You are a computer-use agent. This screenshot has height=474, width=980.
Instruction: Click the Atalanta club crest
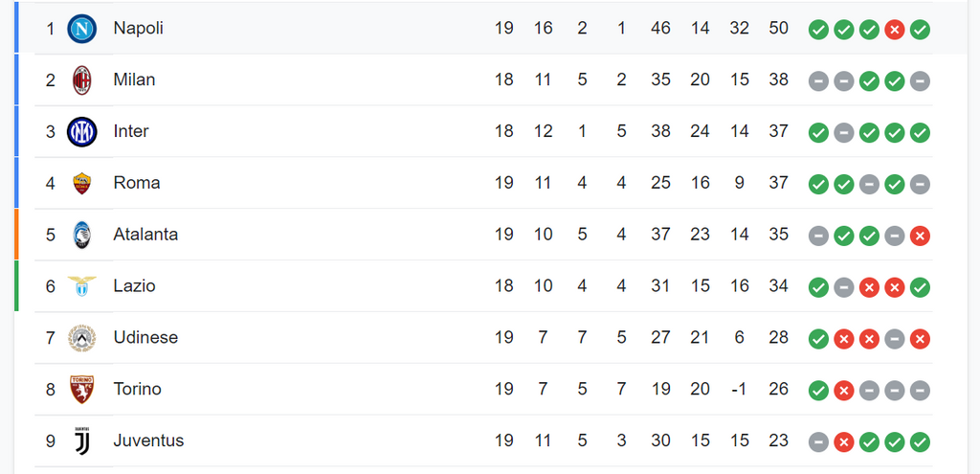[x=82, y=236]
